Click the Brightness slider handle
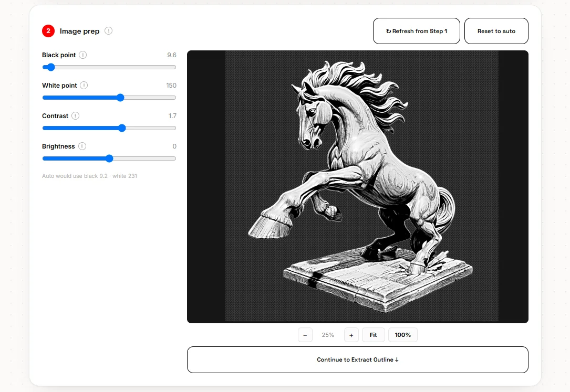The image size is (570, 392). [x=109, y=158]
